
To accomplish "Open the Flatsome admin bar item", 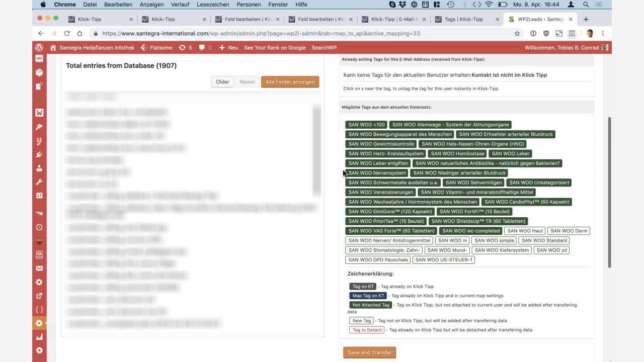I will (x=156, y=47).
